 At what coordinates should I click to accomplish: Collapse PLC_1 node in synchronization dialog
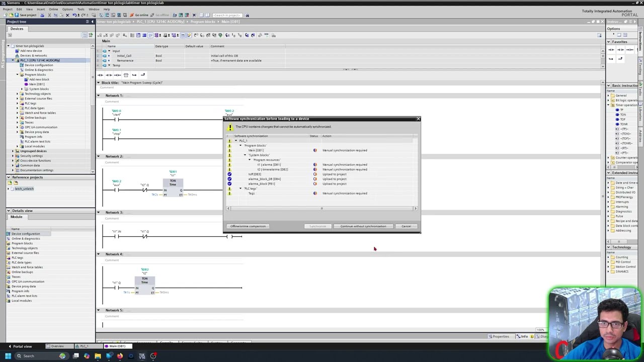236,141
